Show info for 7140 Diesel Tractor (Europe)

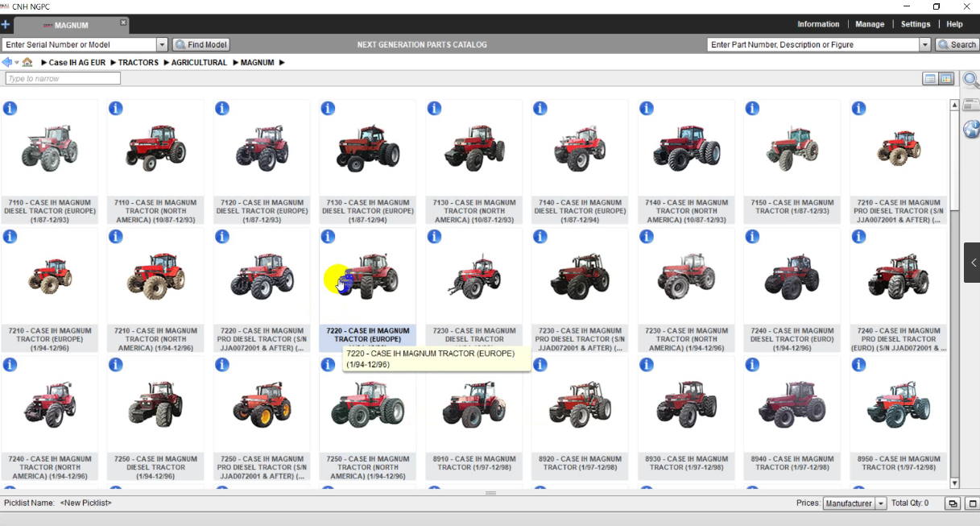click(x=540, y=108)
